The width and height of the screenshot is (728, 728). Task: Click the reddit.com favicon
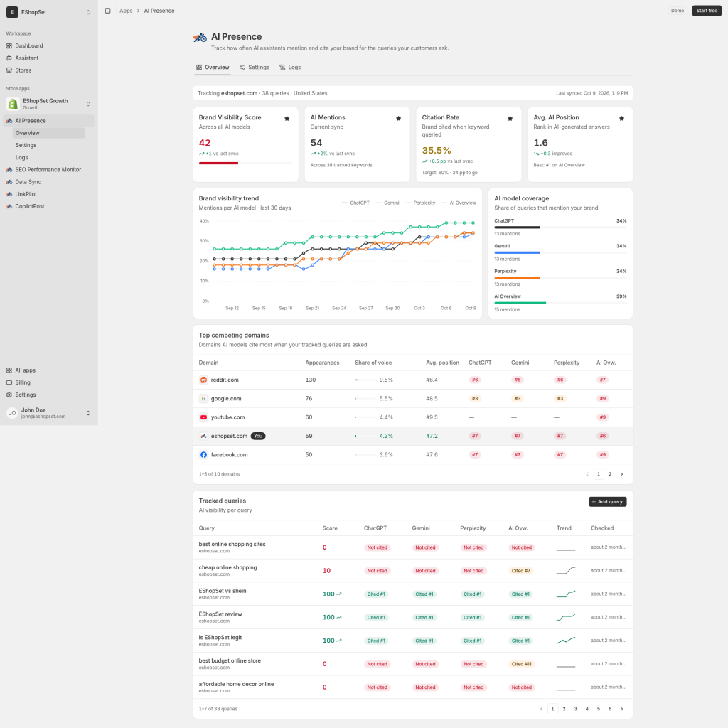tap(203, 380)
